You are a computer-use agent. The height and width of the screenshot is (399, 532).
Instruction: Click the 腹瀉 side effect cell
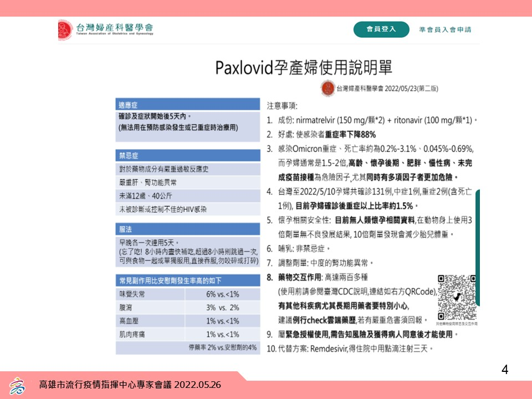click(150, 308)
